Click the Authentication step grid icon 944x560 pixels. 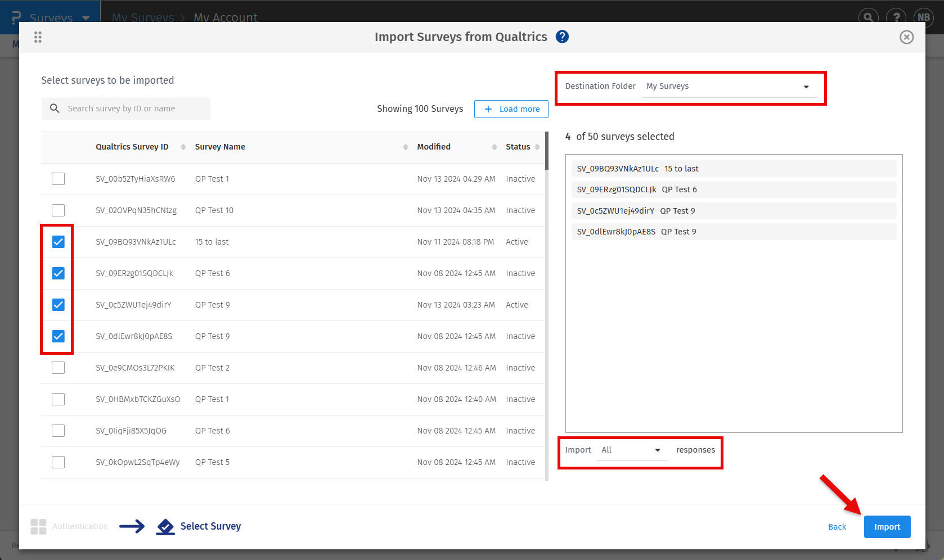[x=38, y=527]
